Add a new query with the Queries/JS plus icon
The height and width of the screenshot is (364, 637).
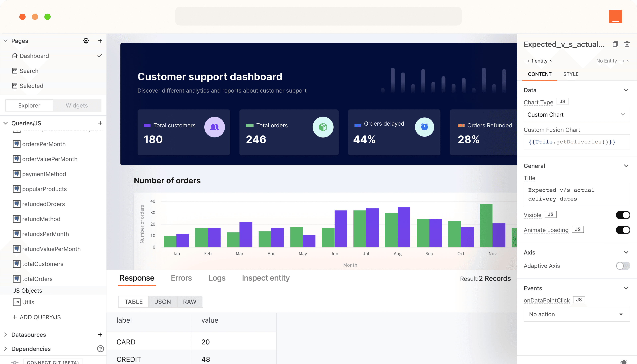tap(100, 123)
